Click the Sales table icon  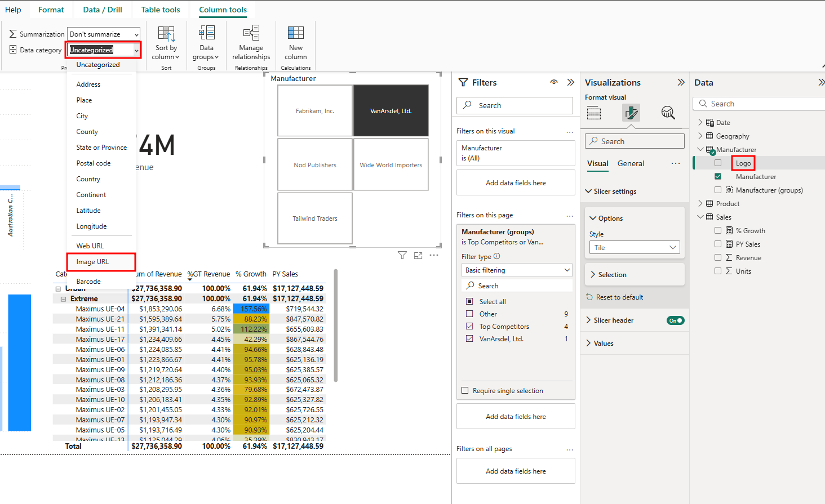(x=709, y=217)
